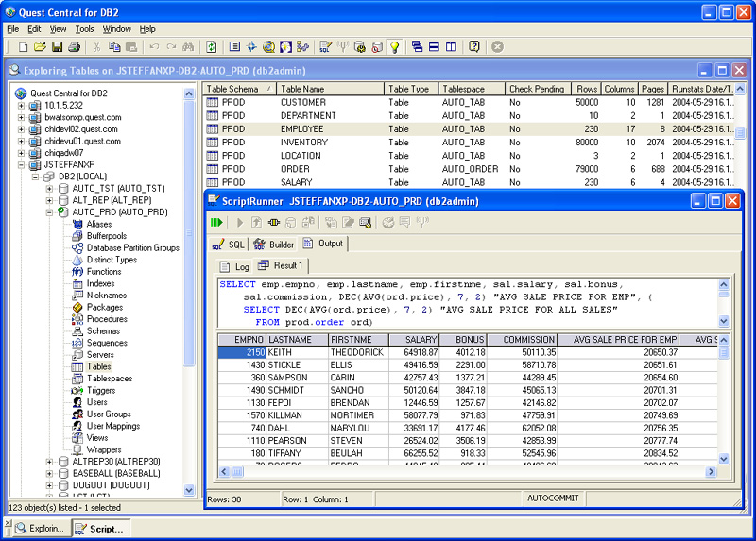
Task: Click the PROD CUSTOMER table row icon
Action: [x=212, y=102]
